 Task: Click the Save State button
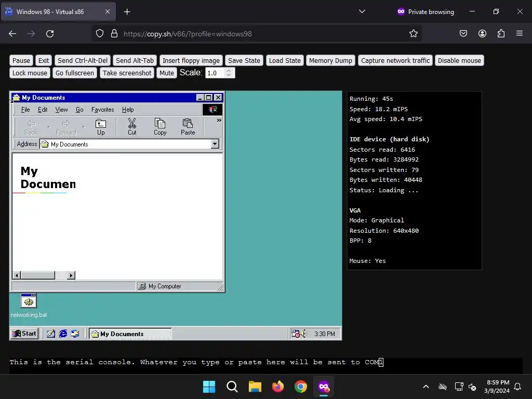pos(244,60)
